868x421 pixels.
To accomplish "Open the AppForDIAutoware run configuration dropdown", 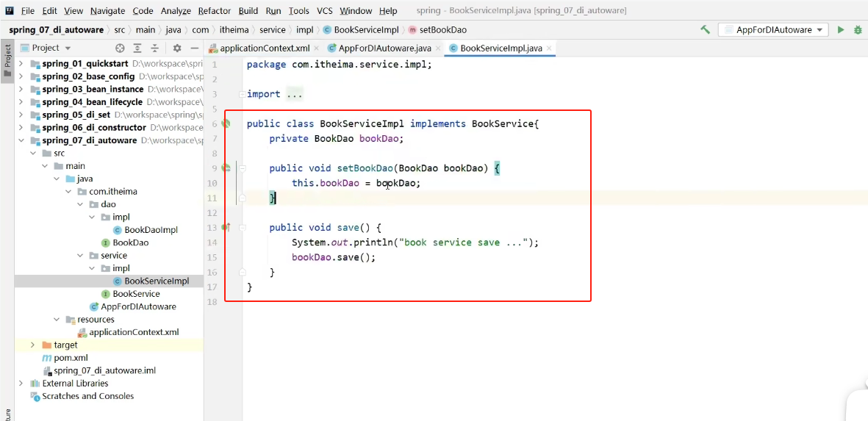I will point(772,30).
